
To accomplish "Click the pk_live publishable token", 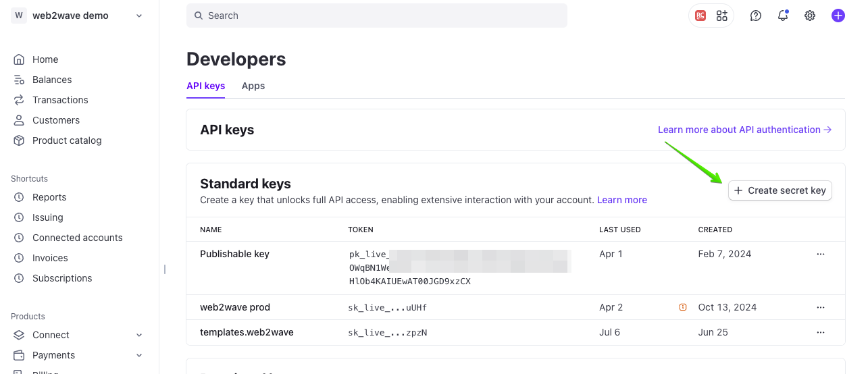I will point(460,268).
